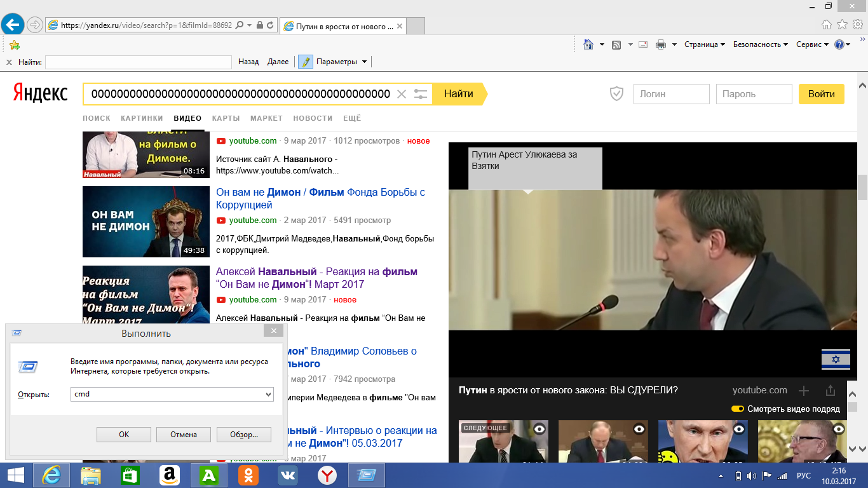The width and height of the screenshot is (868, 488).
Task: Click the browser forward arrow
Action: click(x=35, y=25)
